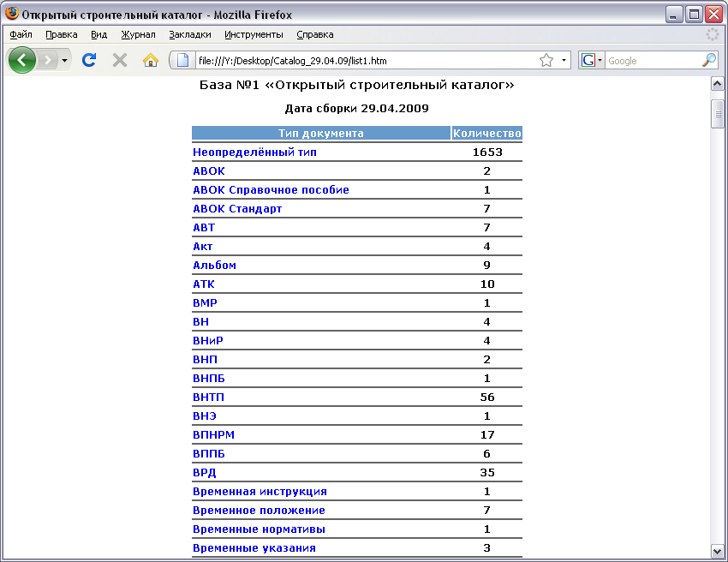The height and width of the screenshot is (562, 728).
Task: Bookmark this page with the star icon
Action: click(x=546, y=60)
